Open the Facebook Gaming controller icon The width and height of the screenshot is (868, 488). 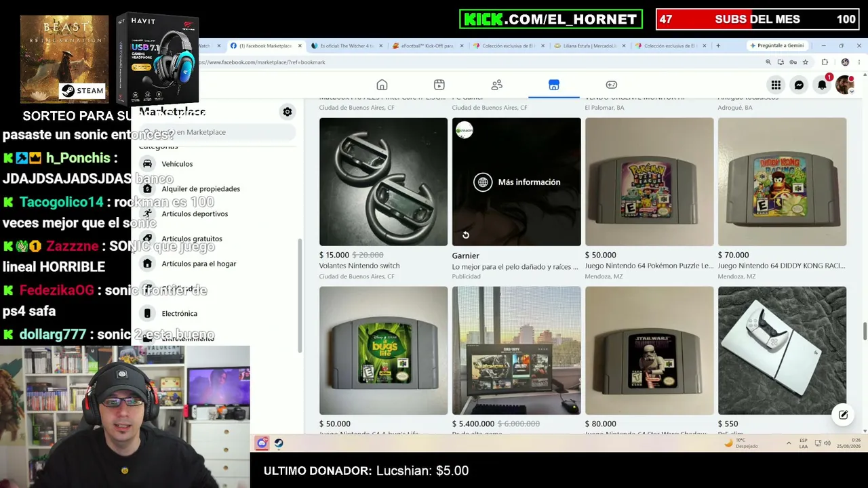611,85
